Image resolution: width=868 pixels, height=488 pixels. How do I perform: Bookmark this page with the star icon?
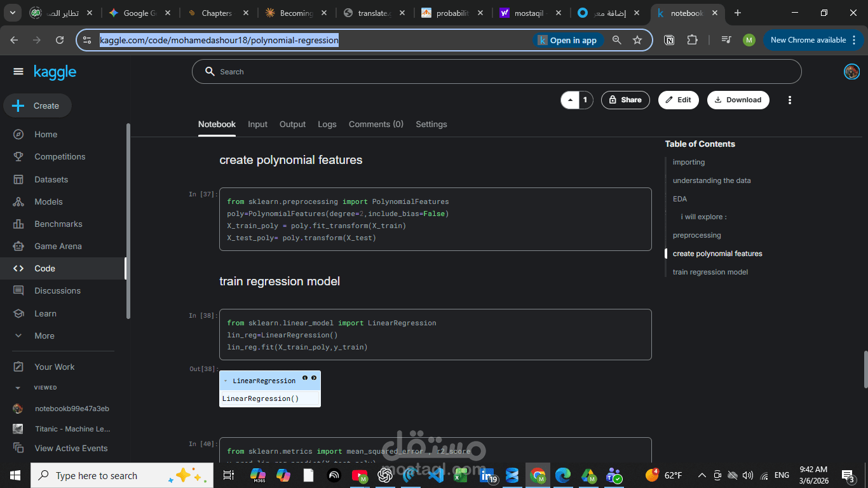tap(637, 40)
